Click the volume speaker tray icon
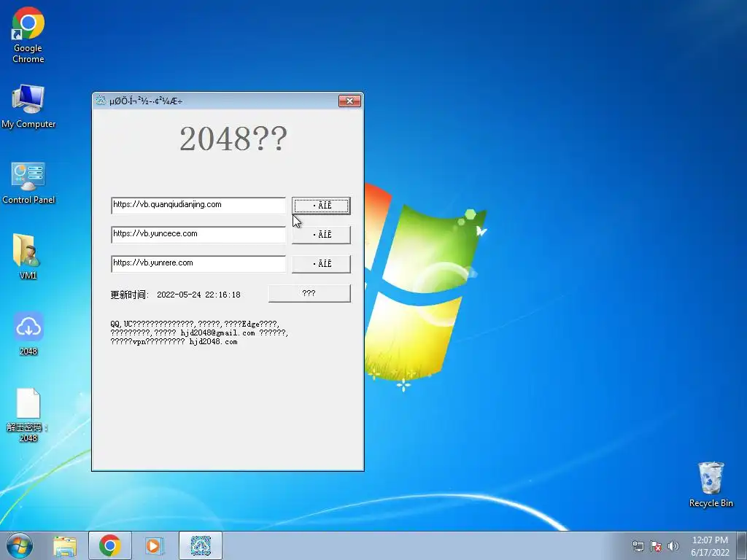This screenshot has width=747, height=560. click(x=673, y=546)
